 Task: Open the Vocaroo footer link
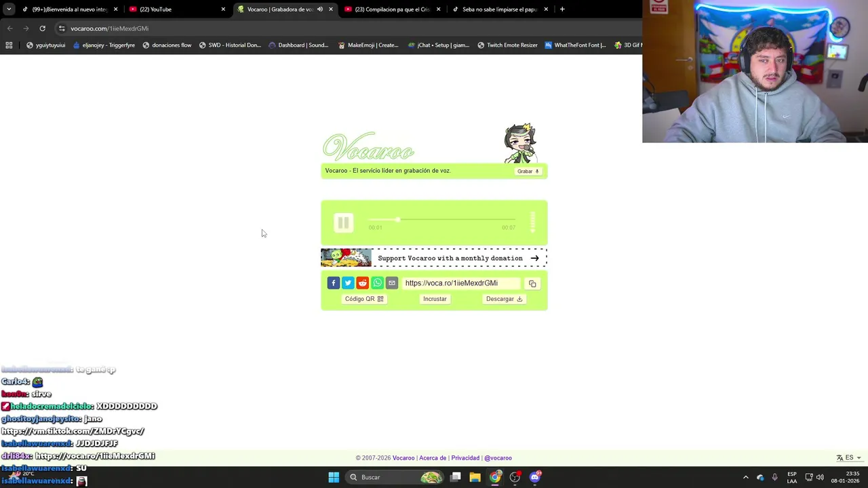pos(403,458)
